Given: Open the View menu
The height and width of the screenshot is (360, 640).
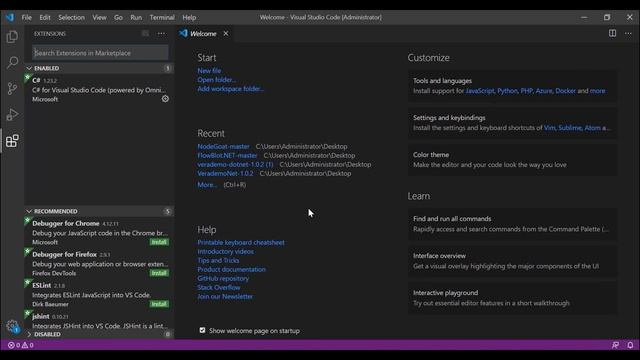Looking at the screenshot, I should coord(99,17).
